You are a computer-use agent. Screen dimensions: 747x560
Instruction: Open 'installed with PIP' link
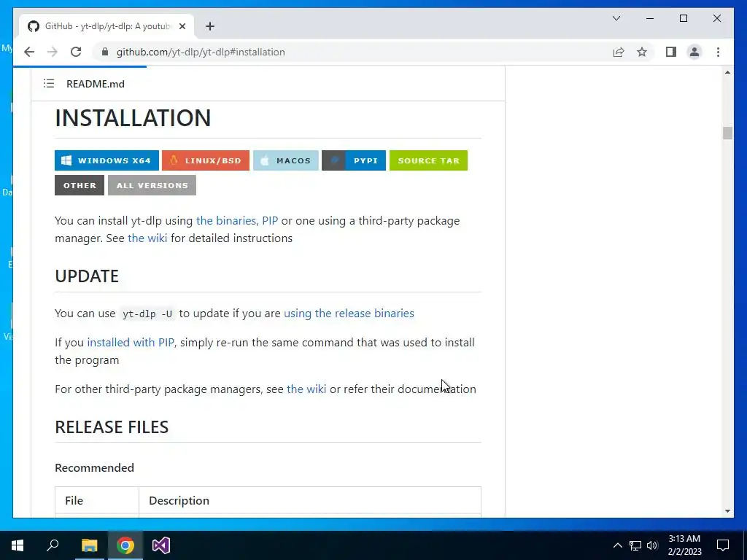tap(131, 343)
